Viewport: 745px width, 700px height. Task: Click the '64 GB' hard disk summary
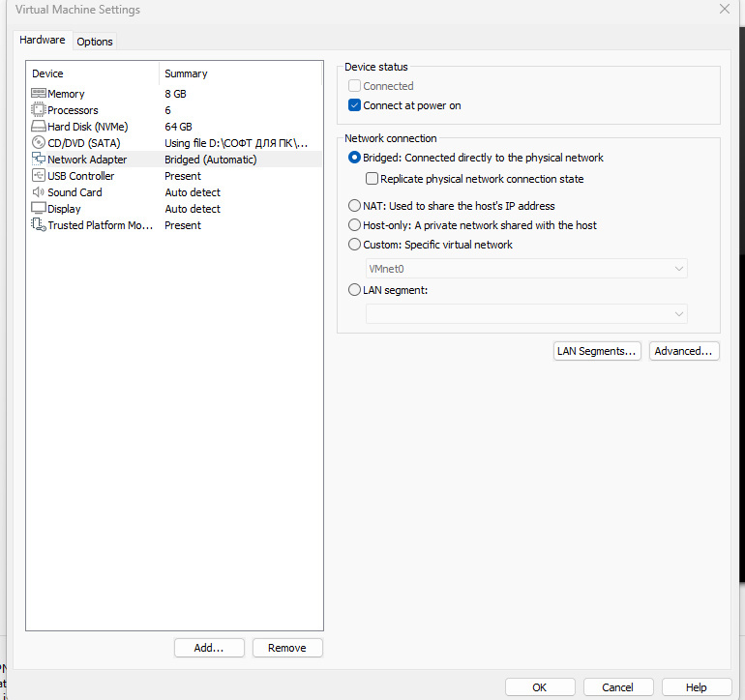[178, 127]
